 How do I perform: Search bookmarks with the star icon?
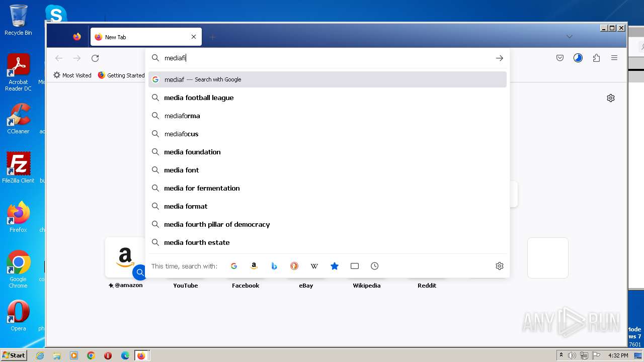pyautogui.click(x=335, y=266)
